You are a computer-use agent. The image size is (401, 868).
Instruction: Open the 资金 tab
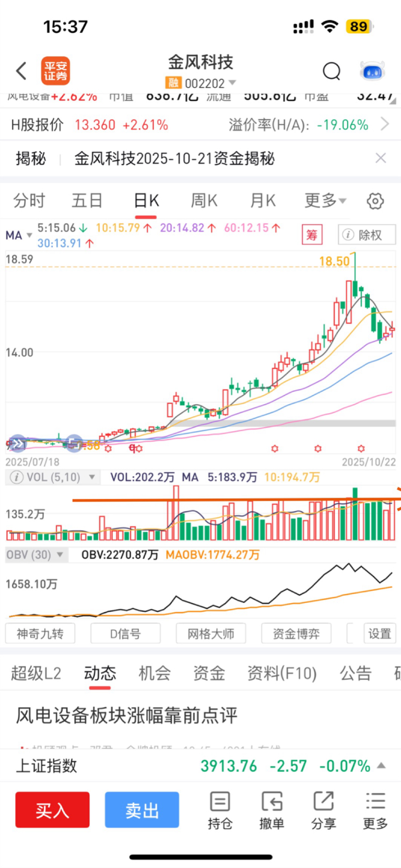click(x=209, y=673)
